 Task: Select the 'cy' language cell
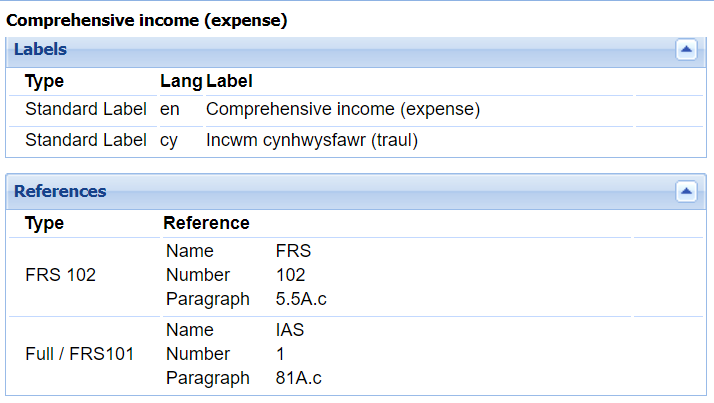(169, 140)
